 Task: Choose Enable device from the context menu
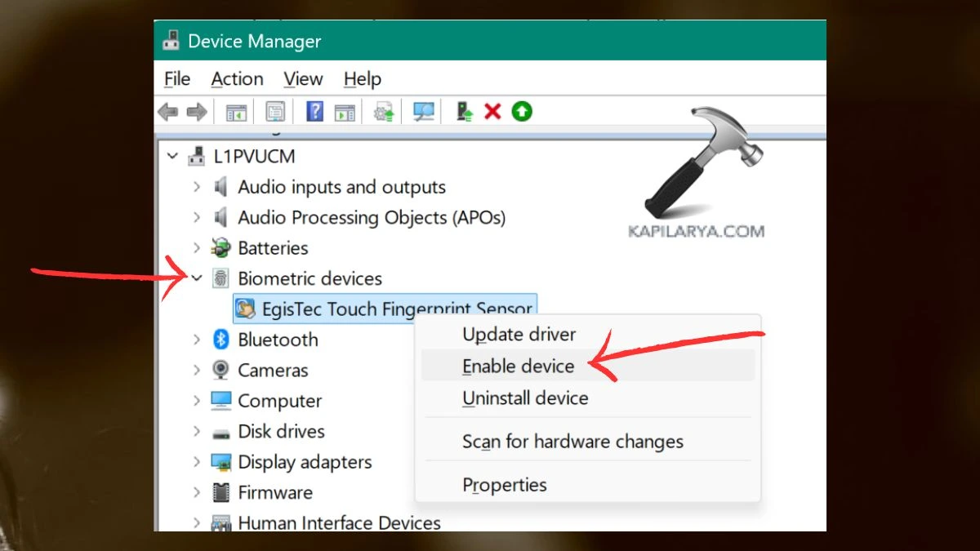[x=518, y=367]
